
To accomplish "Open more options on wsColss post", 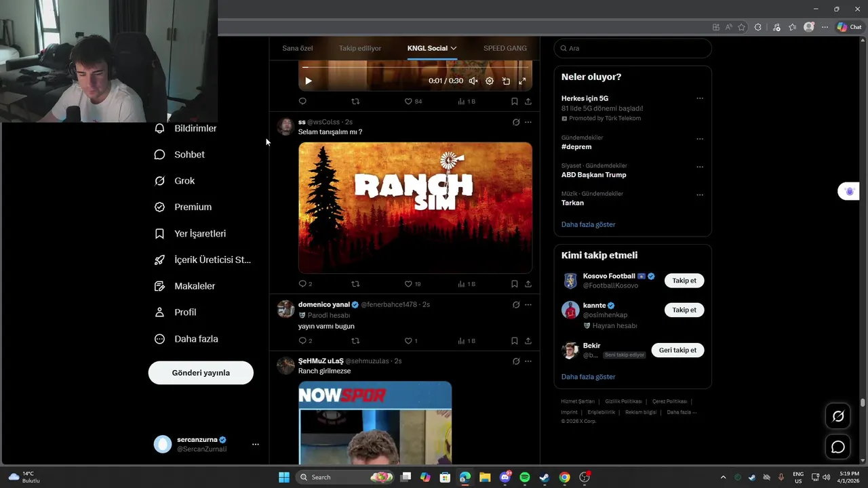I will (x=528, y=122).
